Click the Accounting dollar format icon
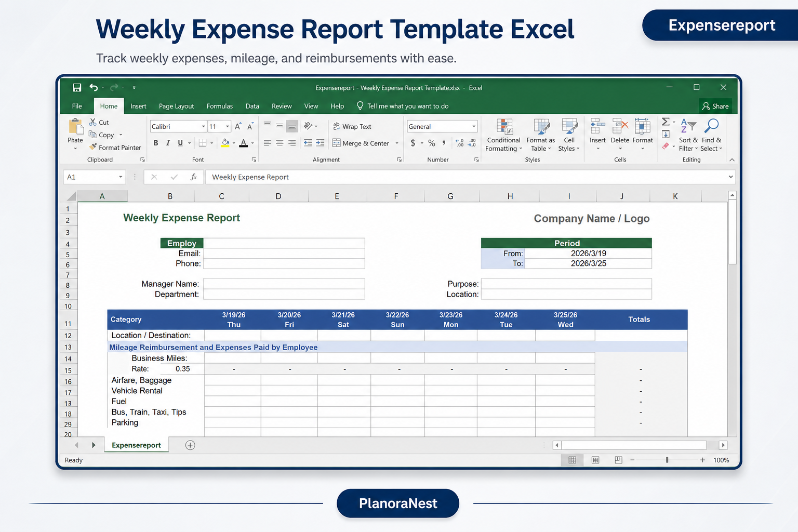The image size is (798, 532). coord(413,143)
